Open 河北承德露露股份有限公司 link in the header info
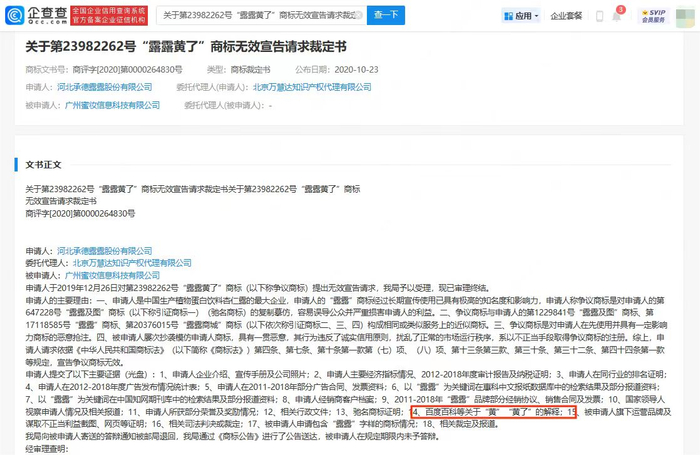 click(104, 87)
